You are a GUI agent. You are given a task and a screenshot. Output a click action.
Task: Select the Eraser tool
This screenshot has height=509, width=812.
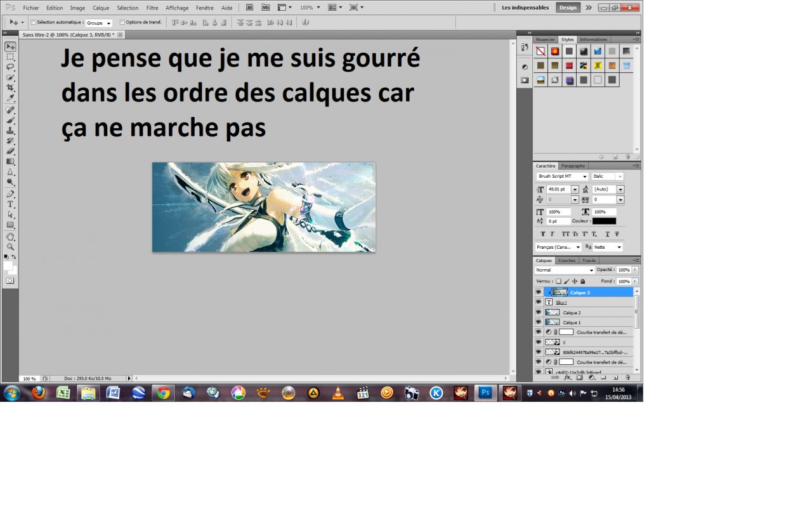(x=10, y=150)
